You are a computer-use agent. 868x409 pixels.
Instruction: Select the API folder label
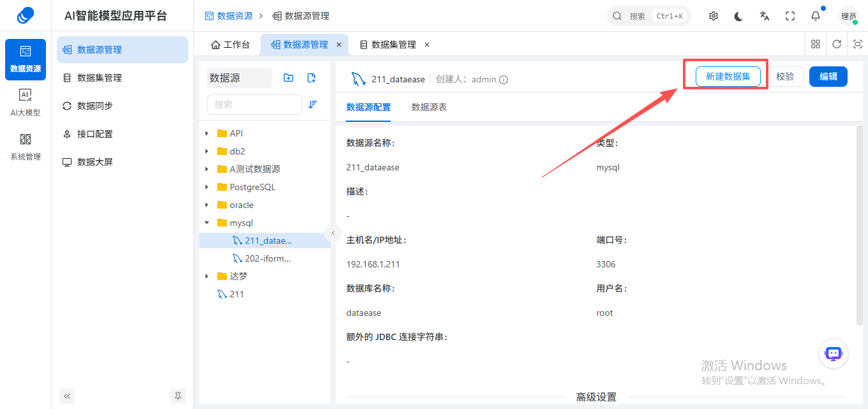236,133
